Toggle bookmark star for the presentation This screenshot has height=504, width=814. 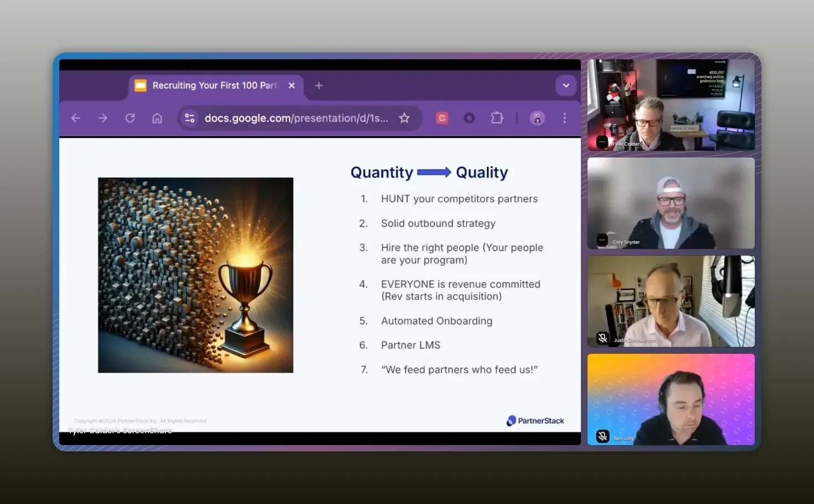click(x=404, y=117)
